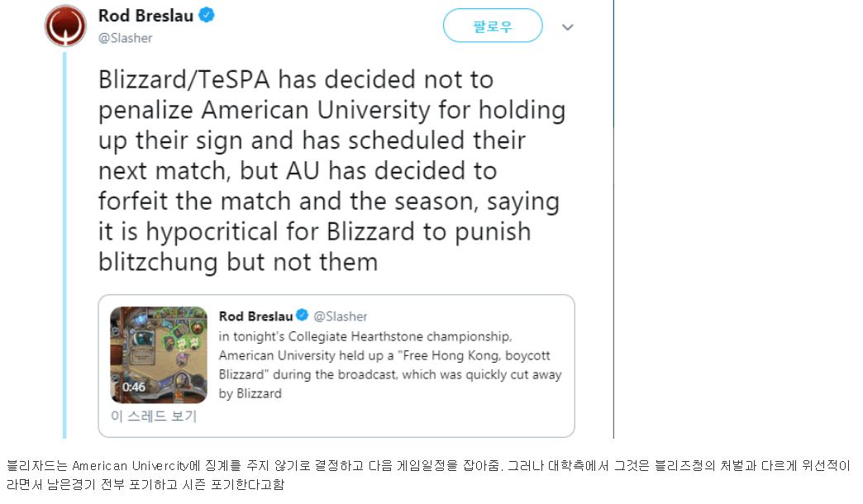Click the @Slasher handle in the quoted tweet
The width and height of the screenshot is (863, 504).
[341, 316]
